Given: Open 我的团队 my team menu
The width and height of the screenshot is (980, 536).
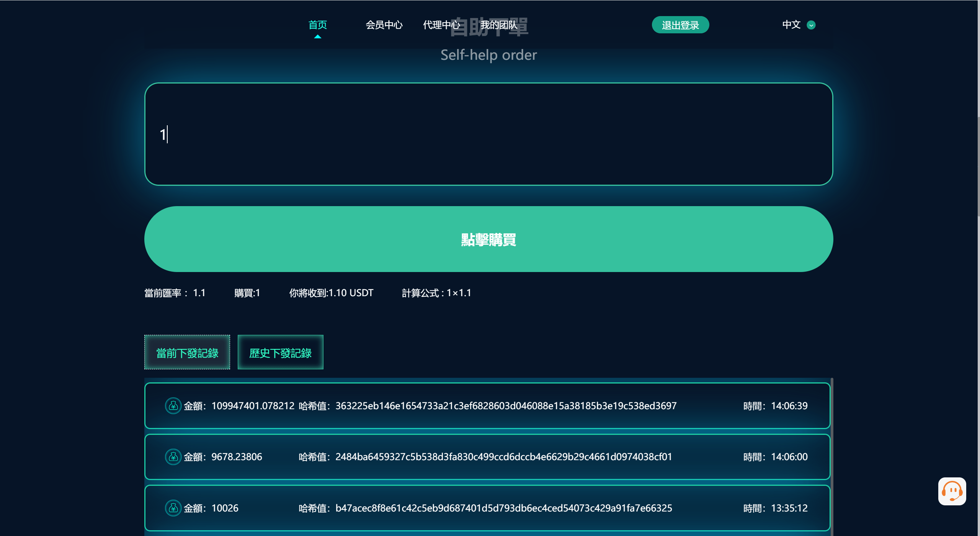Looking at the screenshot, I should (x=498, y=25).
